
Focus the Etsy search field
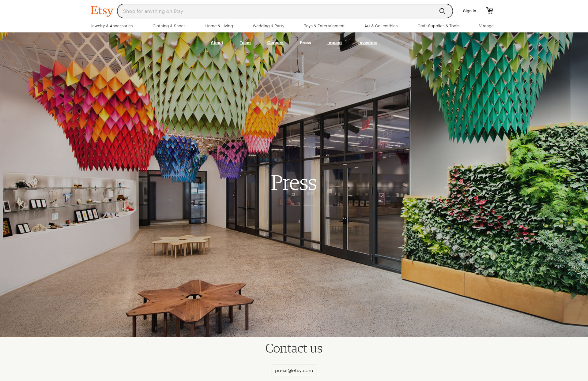[x=276, y=11]
